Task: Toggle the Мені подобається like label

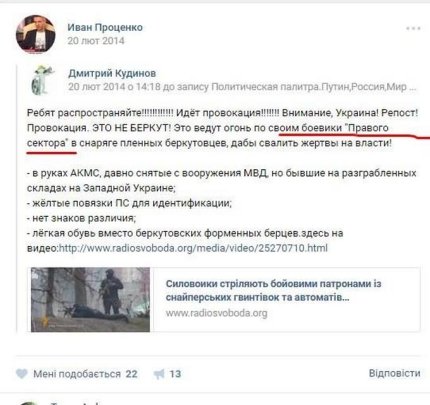Action: click(77, 374)
